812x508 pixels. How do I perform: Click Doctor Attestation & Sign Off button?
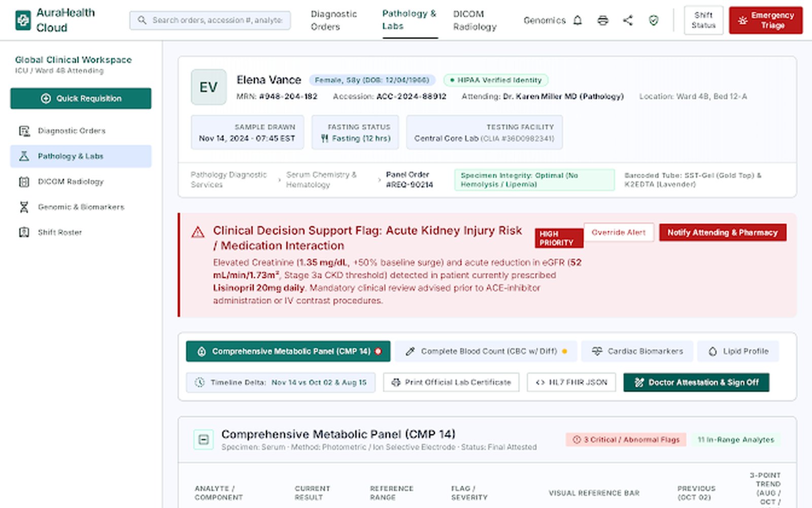(x=696, y=383)
